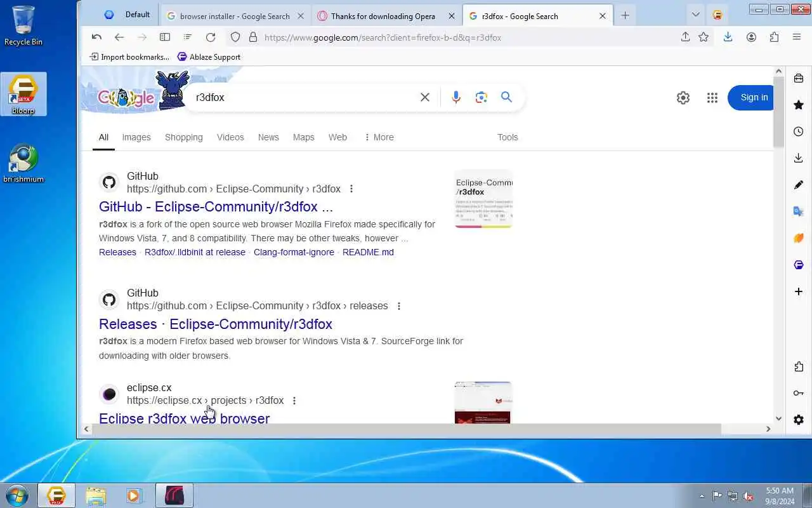812x508 pixels.
Task: Open the bri'ishmium desktop shortcut
Action: point(23,164)
